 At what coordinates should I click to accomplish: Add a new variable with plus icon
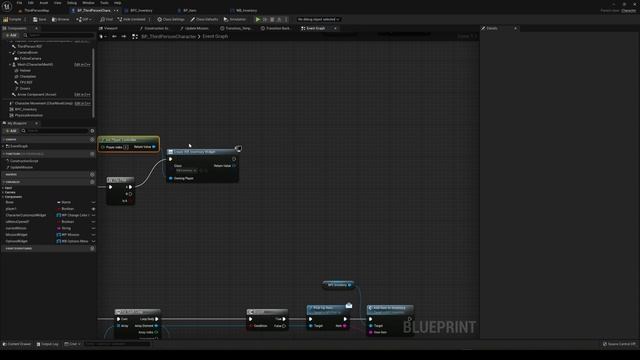click(92, 182)
